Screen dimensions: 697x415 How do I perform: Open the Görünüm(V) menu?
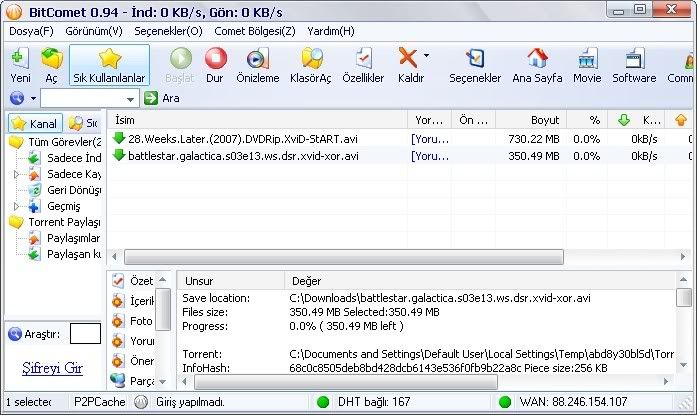(x=94, y=31)
